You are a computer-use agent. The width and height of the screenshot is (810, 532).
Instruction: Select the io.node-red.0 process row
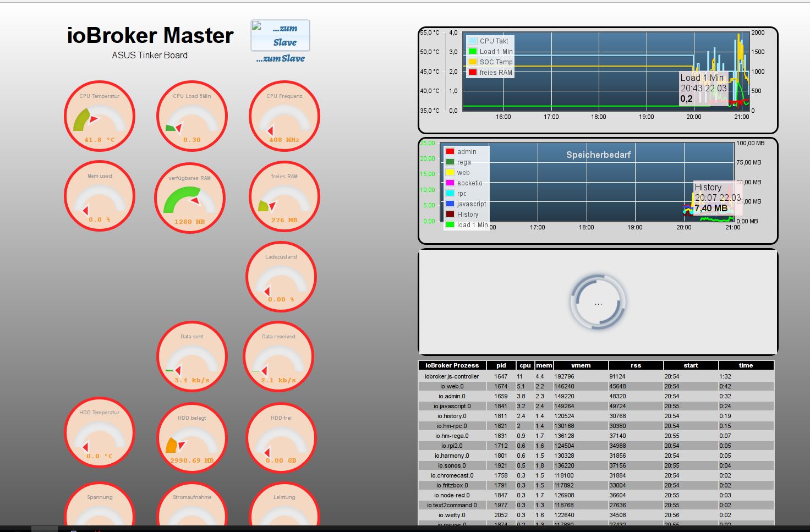tap(596, 495)
